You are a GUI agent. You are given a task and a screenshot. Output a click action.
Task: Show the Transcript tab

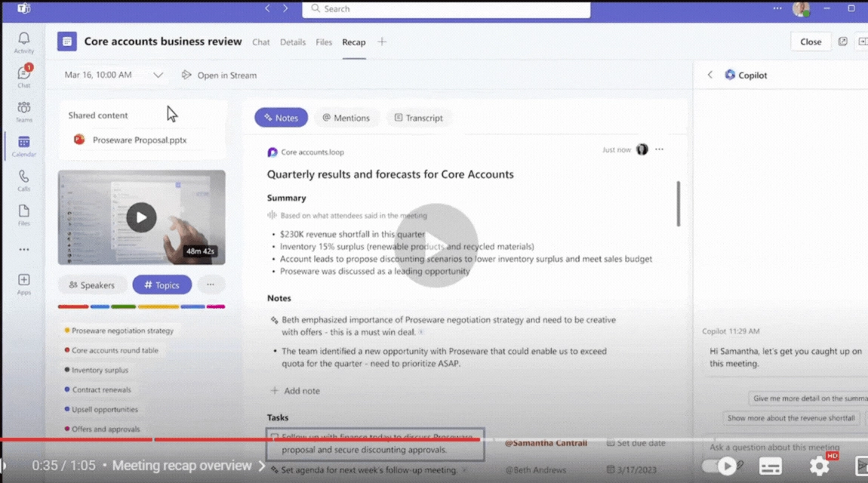(418, 117)
